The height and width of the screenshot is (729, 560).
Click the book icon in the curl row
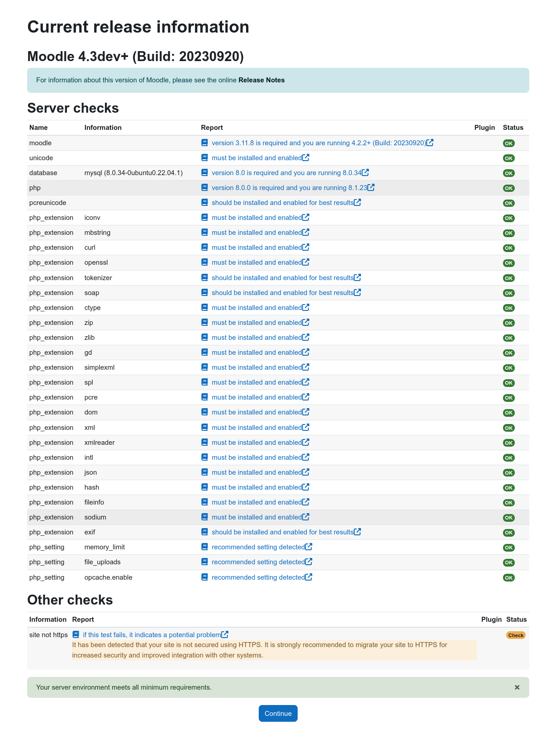pos(204,247)
